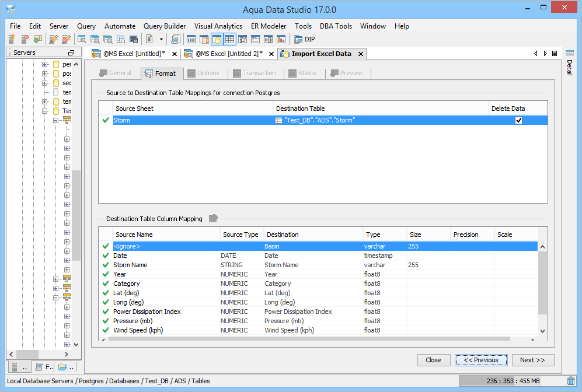
Task: Click the first schema icon under Tes
Action: (67, 120)
